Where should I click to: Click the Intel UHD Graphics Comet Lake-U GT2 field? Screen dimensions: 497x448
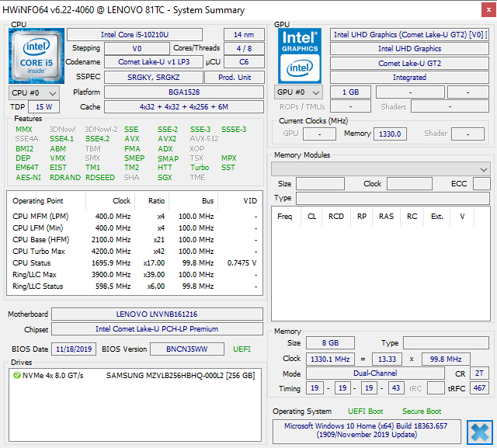click(x=409, y=35)
